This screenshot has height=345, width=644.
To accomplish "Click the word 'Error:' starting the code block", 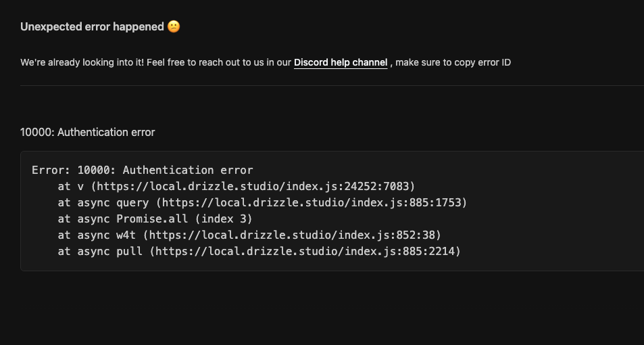I will (x=49, y=170).
